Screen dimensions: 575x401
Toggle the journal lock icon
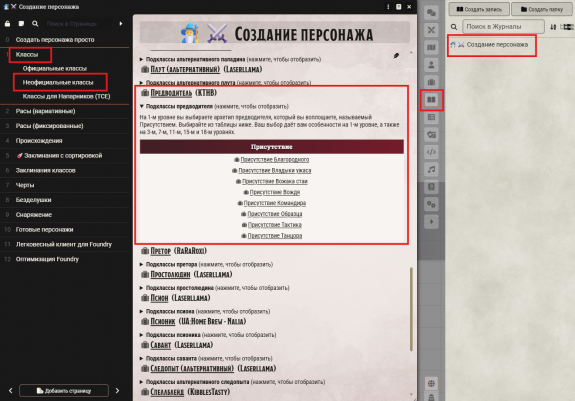pyautogui.click(x=7, y=24)
